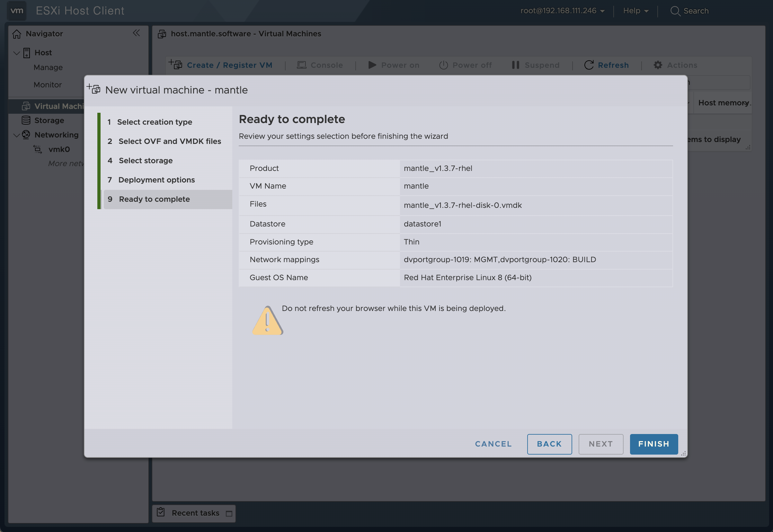Click the Suspend icon
This screenshot has width=773, height=532.
tap(515, 65)
